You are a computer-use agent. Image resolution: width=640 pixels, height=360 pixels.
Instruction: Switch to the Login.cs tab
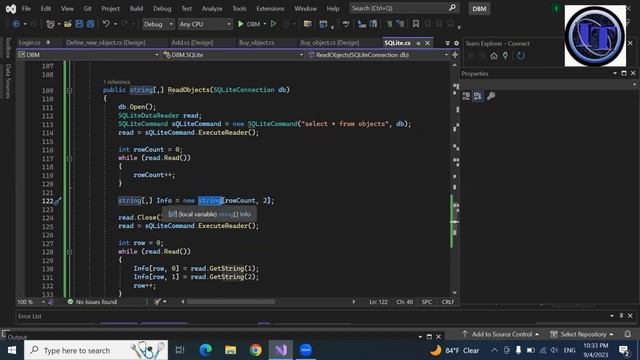[29, 42]
